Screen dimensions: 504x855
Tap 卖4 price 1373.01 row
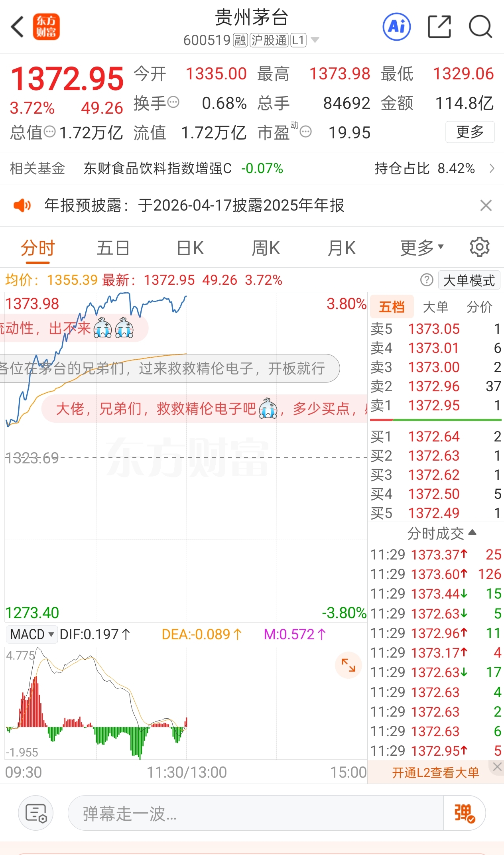coord(435,348)
